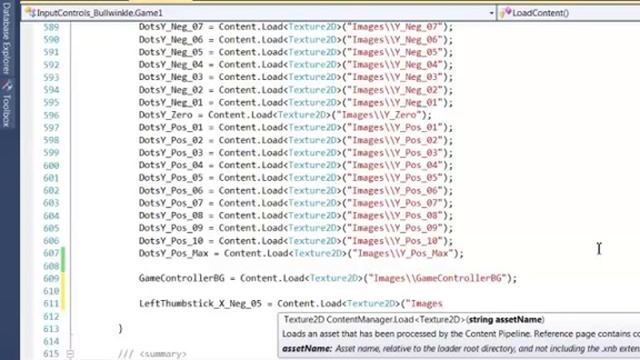The width and height of the screenshot is (640, 360).
Task: Click the "Images\\Y_Zero" string
Action: coord(379,115)
